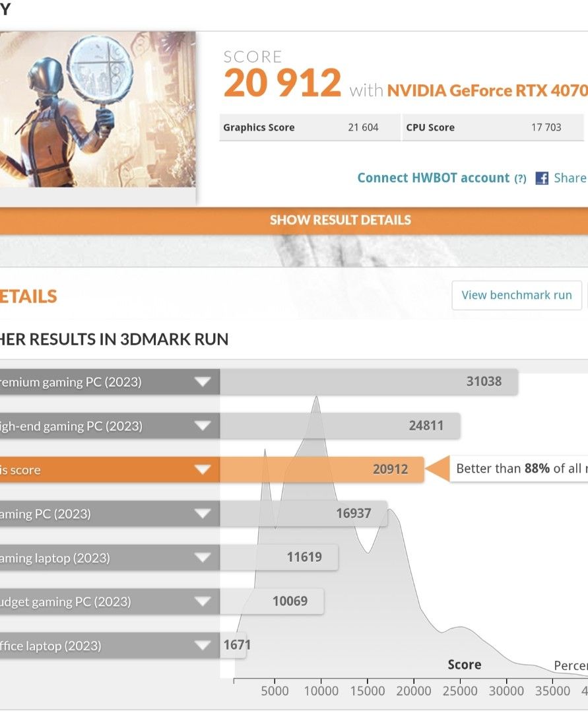Screen dimensions: 588x713
Task: Click the Graphics Score label
Action: [x=259, y=127]
